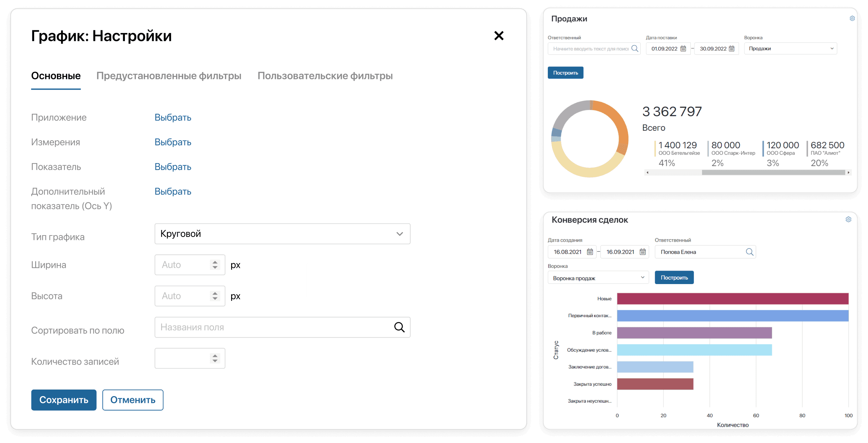Increase Высота with the up arrow
This screenshot has width=868, height=443.
pos(215,293)
